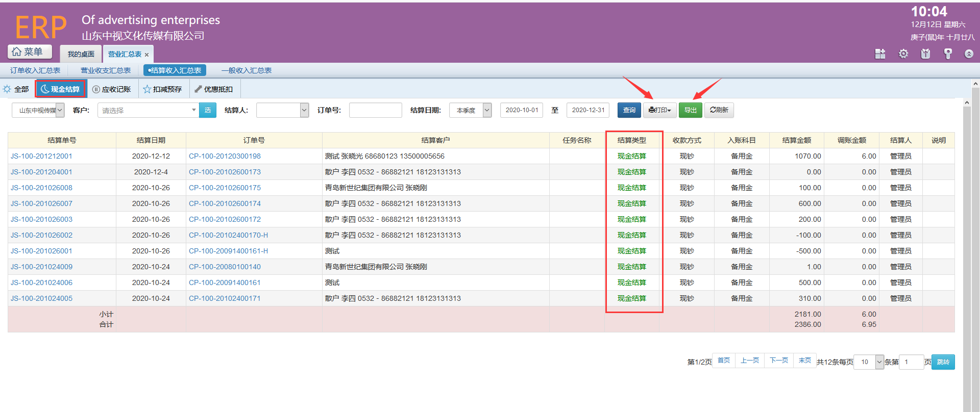Open order CP-100-20080100140
Image resolution: width=980 pixels, height=412 pixels.
[x=225, y=267]
